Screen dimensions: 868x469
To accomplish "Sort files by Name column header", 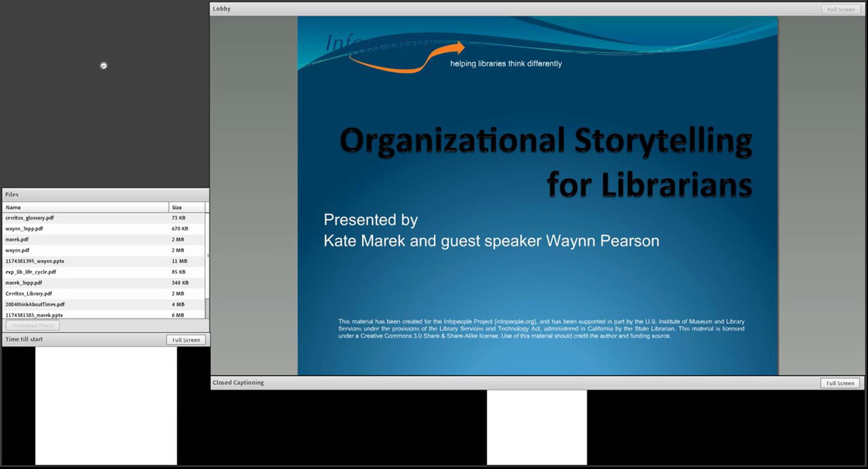I will pyautogui.click(x=85, y=207).
